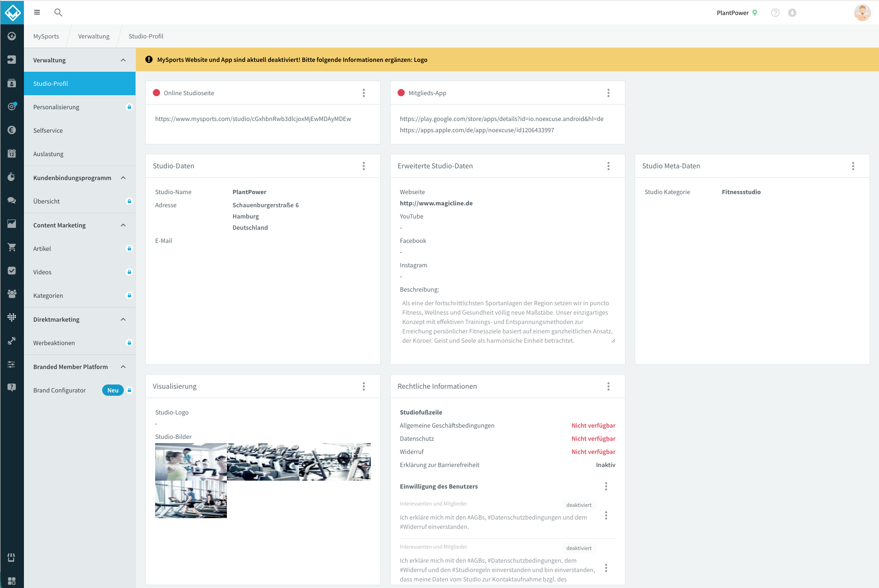Image resolution: width=879 pixels, height=588 pixels.
Task: Open Kategorien menu item
Action: click(x=80, y=295)
